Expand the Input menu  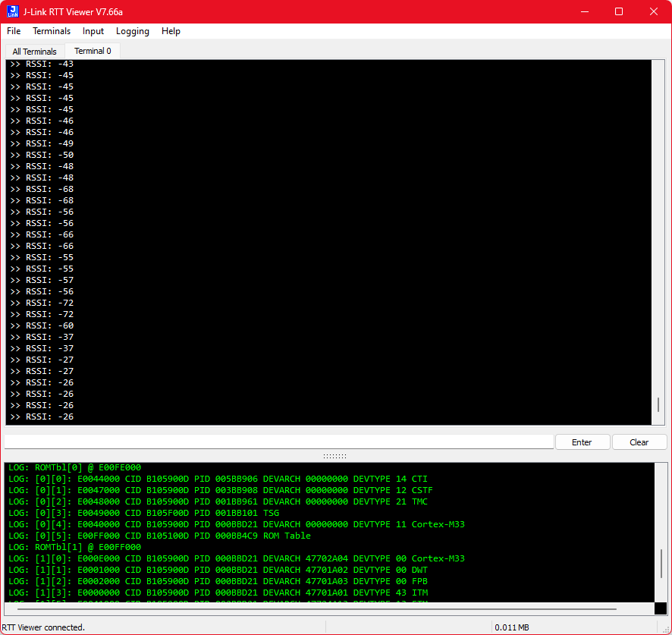click(x=93, y=31)
